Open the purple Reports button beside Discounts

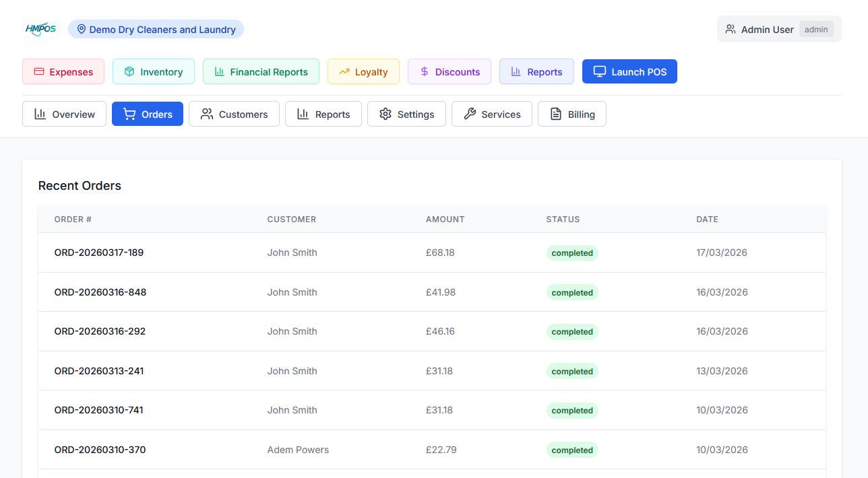coord(536,72)
